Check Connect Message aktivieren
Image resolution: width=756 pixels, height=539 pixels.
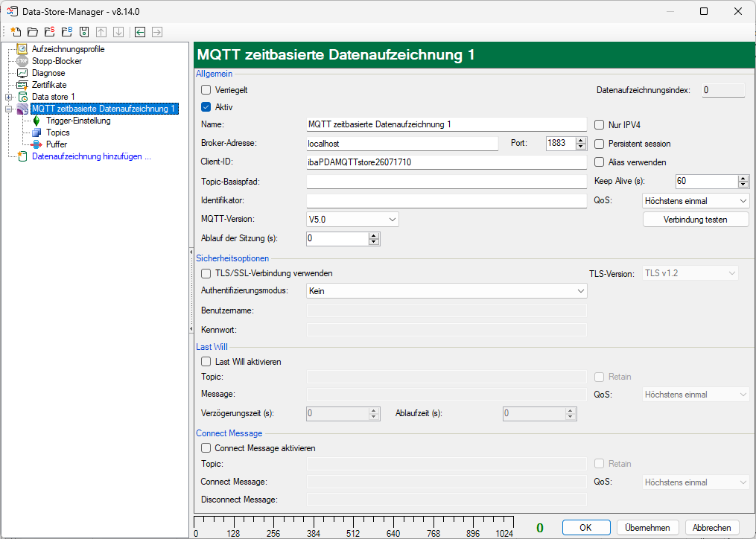(x=206, y=448)
